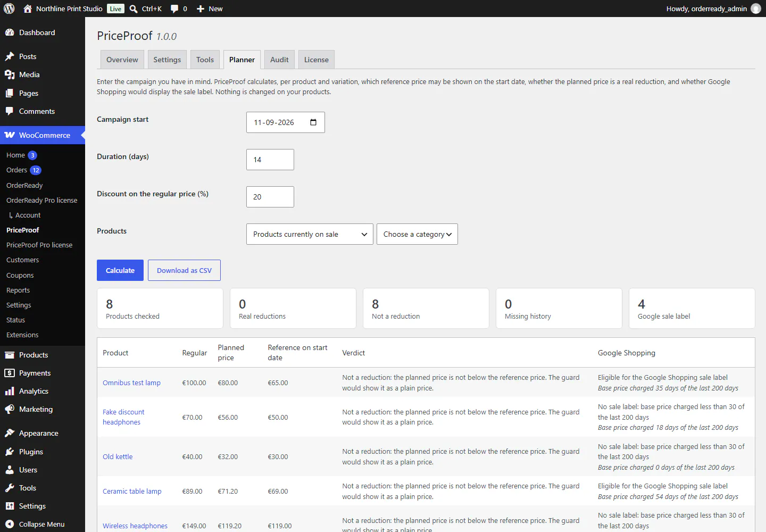Open the Fake discount headphones link

pyautogui.click(x=123, y=417)
